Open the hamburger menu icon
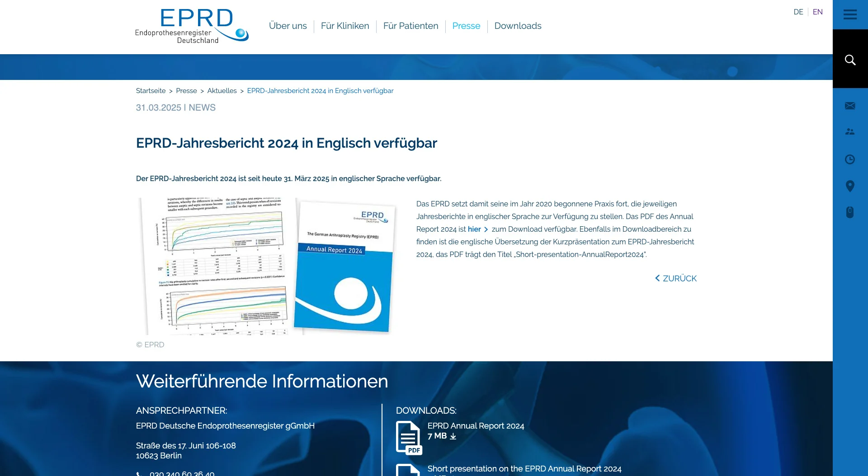The height and width of the screenshot is (476, 868). coord(850,14)
